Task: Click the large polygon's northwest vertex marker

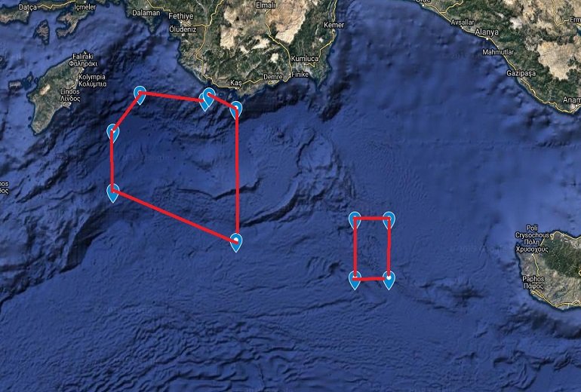Action: [x=140, y=95]
